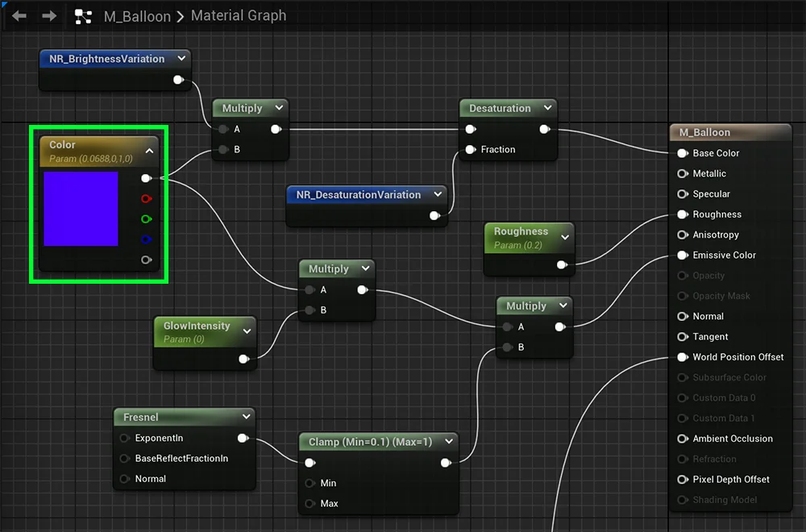Click the purple color preview swatch

tap(81, 209)
